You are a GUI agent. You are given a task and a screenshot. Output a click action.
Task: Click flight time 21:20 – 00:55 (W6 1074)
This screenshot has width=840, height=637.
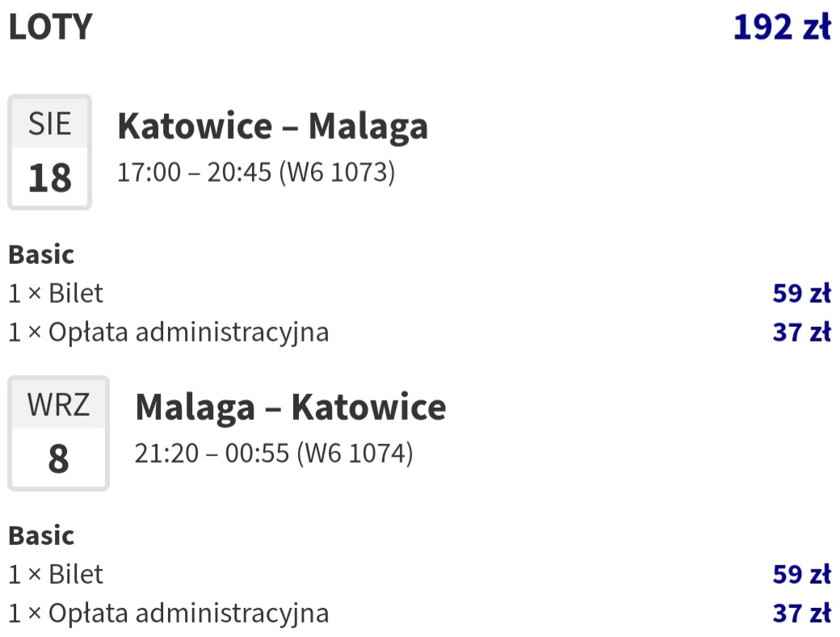click(x=274, y=454)
